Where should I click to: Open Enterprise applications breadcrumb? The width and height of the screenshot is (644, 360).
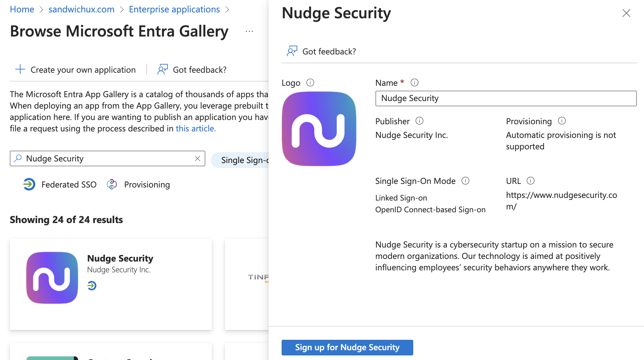point(174,9)
